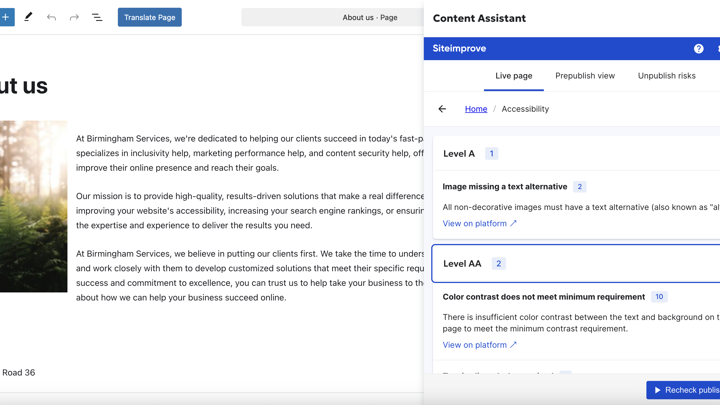This screenshot has height=405, width=720.
Task: Collapse the Level AA section
Action: click(x=462, y=264)
